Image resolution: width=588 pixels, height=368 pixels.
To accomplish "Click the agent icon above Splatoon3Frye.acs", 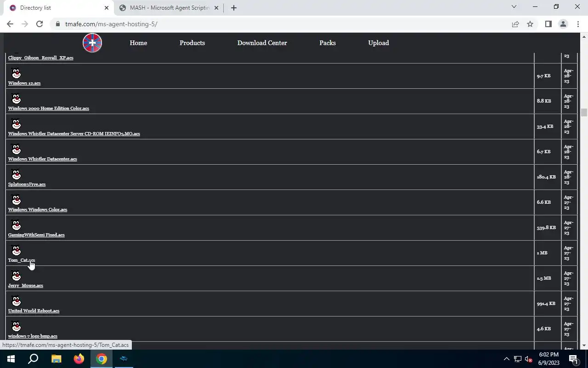I will (x=16, y=175).
